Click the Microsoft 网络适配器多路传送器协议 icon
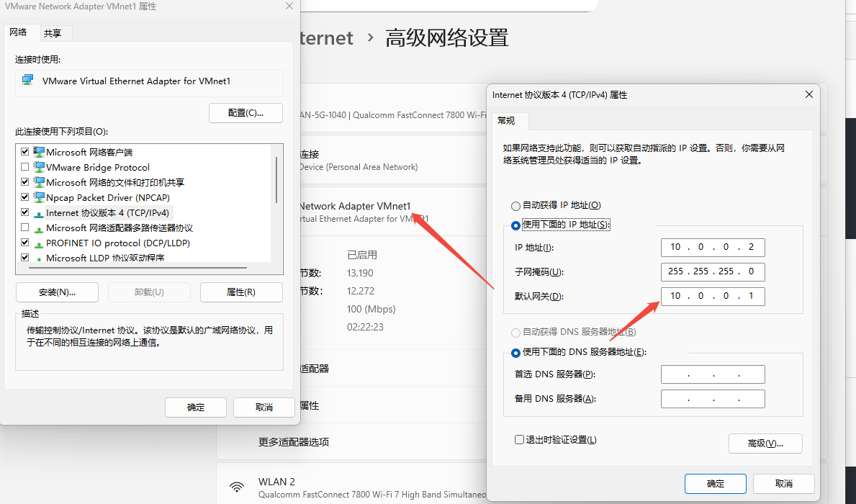Screen dimensions: 856x504 point(39,229)
